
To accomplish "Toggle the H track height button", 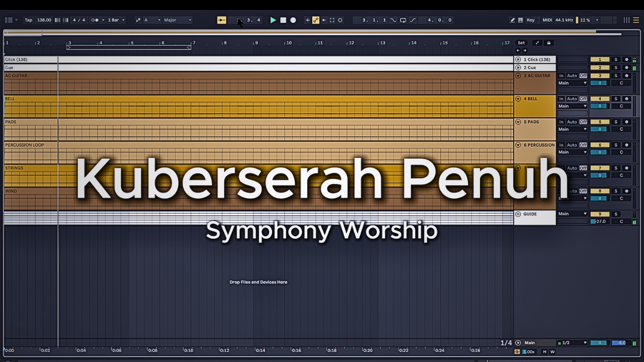I will (x=544, y=351).
